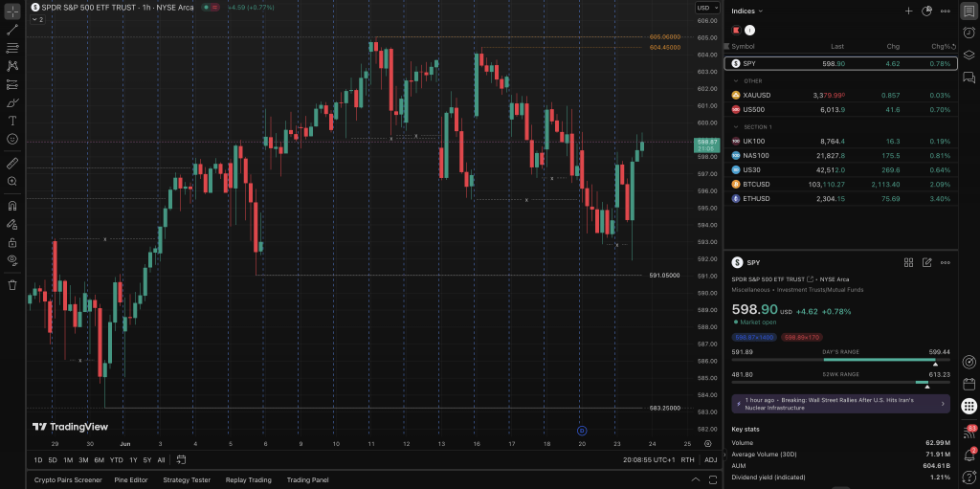Screen dimensions: 980x489
Task: Sort watchlist by Chg% column header
Action: (x=941, y=46)
